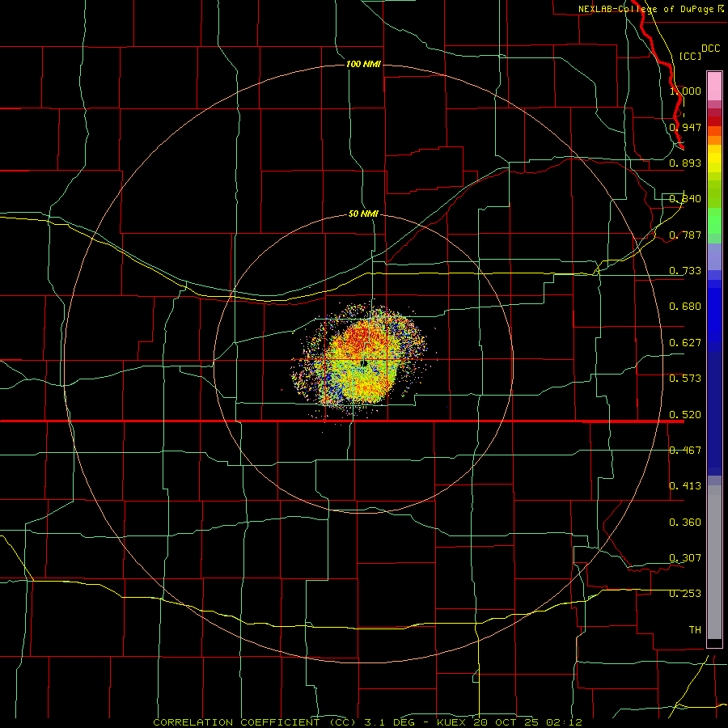
Task: Click the 0.520 legend value
Action: point(685,415)
